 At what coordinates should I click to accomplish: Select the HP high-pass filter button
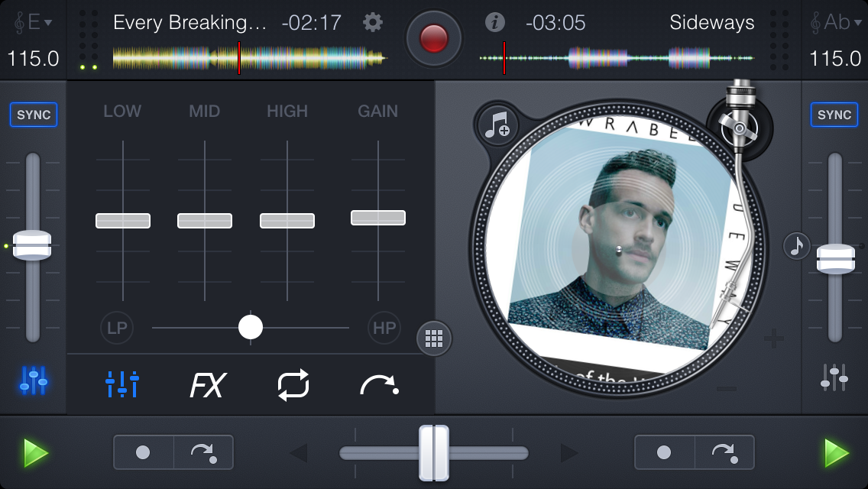(x=384, y=328)
